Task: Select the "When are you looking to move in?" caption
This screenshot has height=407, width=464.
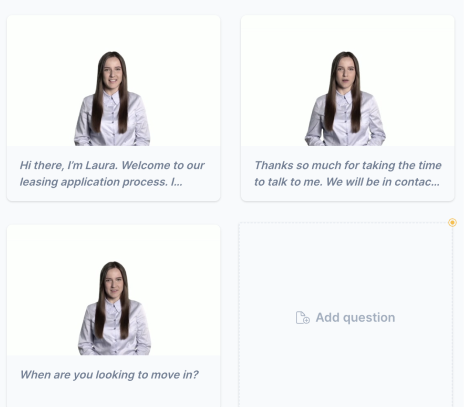Action: [x=109, y=375]
